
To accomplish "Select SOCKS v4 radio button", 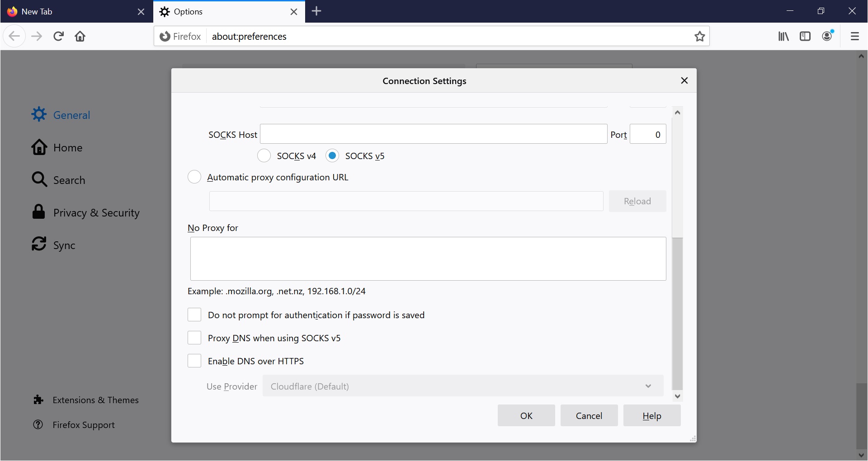I will (264, 155).
